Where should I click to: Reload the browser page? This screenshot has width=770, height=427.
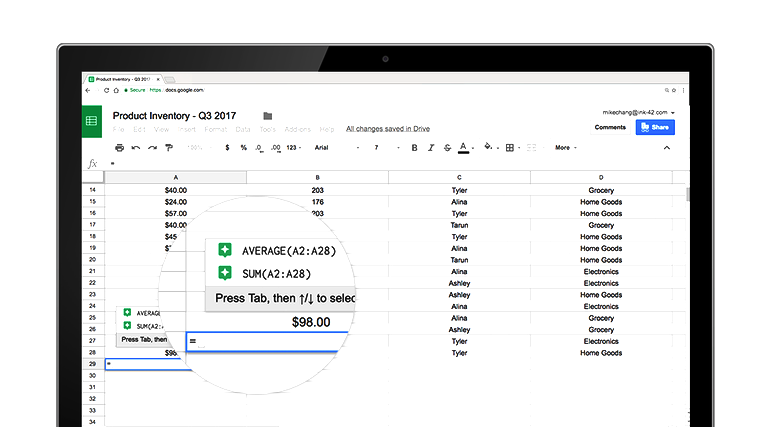pyautogui.click(x=106, y=90)
